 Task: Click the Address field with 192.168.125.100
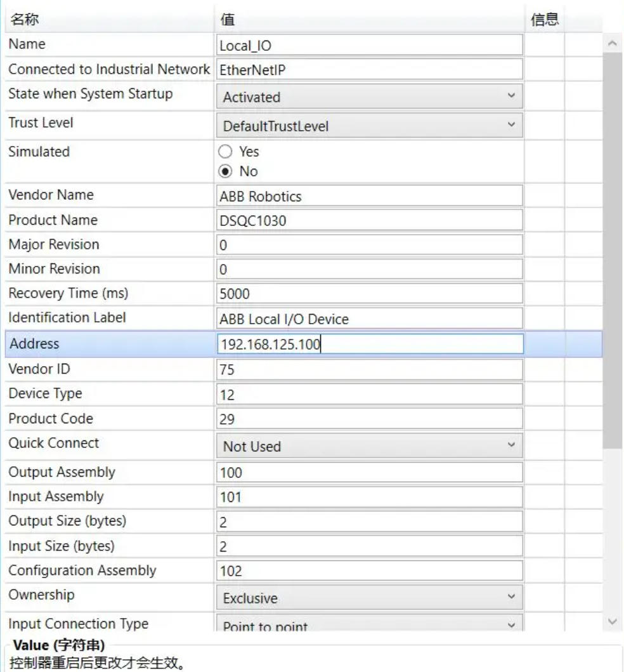pos(370,345)
